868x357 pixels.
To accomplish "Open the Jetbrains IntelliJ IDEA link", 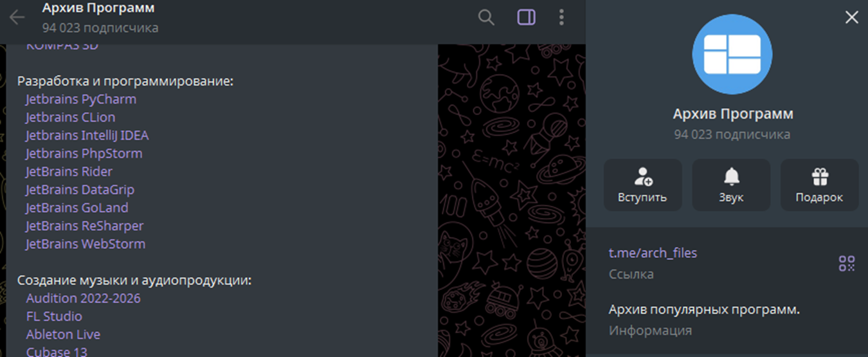I will click(87, 136).
